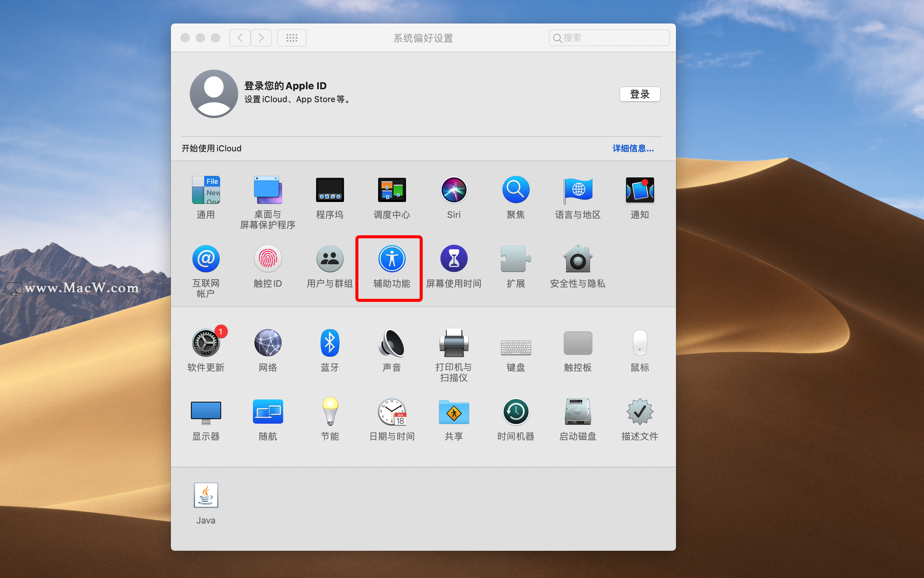Click the back navigation arrow
Screen dimensions: 924x578
240,38
